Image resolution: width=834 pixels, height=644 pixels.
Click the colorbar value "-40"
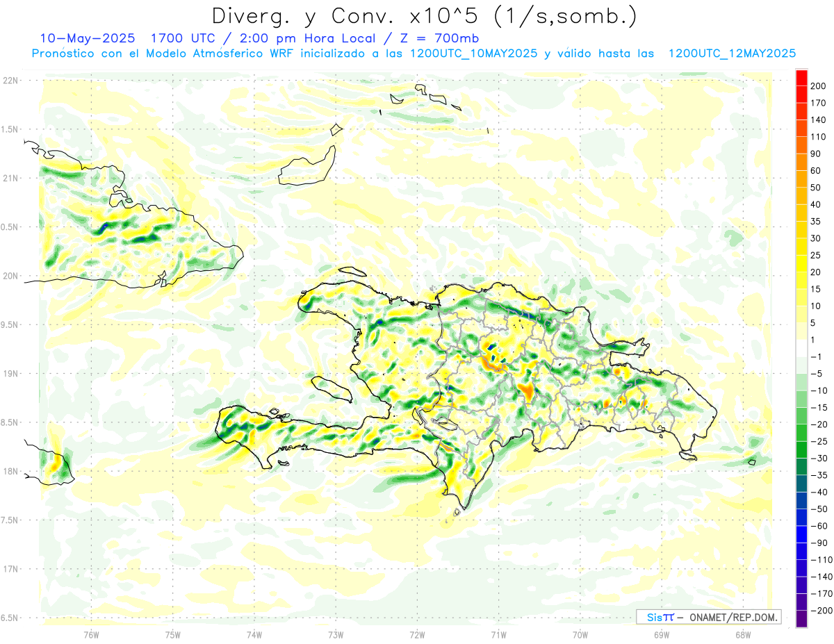coord(818,493)
